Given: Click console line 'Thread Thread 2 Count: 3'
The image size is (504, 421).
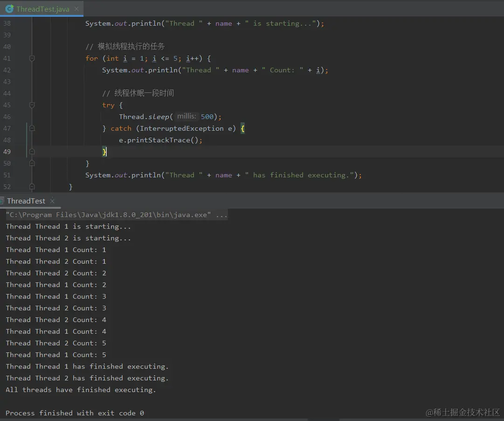Looking at the screenshot, I should tap(56, 308).
